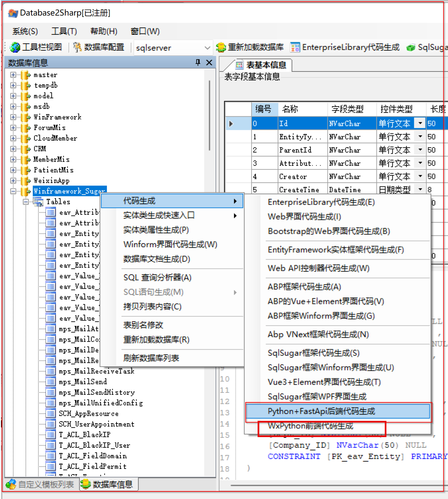Collapse the Tables tree node
The width and height of the screenshot is (448, 499).
(x=26, y=202)
